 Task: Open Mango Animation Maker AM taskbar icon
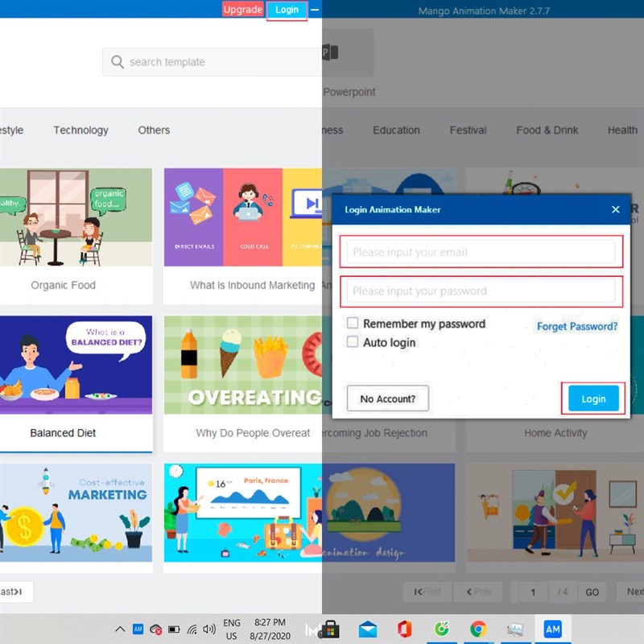(x=552, y=630)
